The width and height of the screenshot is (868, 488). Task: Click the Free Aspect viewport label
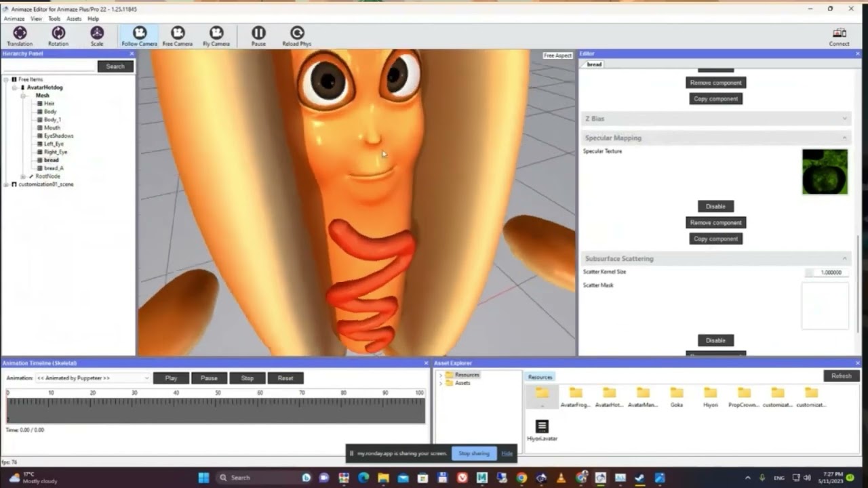557,56
